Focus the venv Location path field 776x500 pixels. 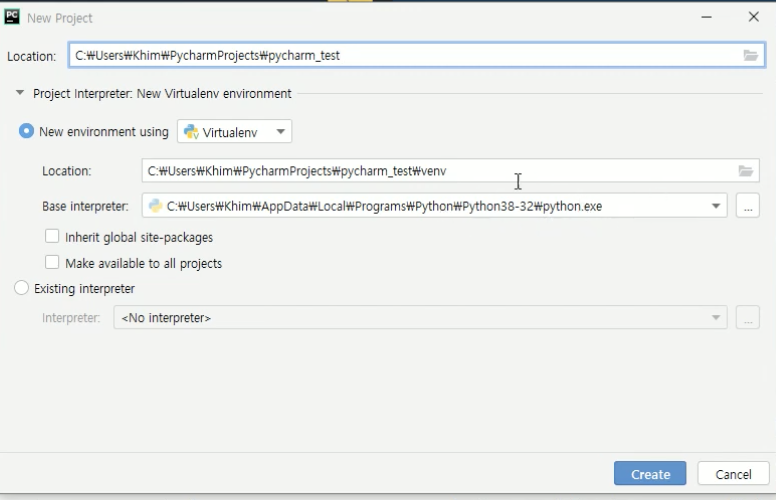[450, 171]
